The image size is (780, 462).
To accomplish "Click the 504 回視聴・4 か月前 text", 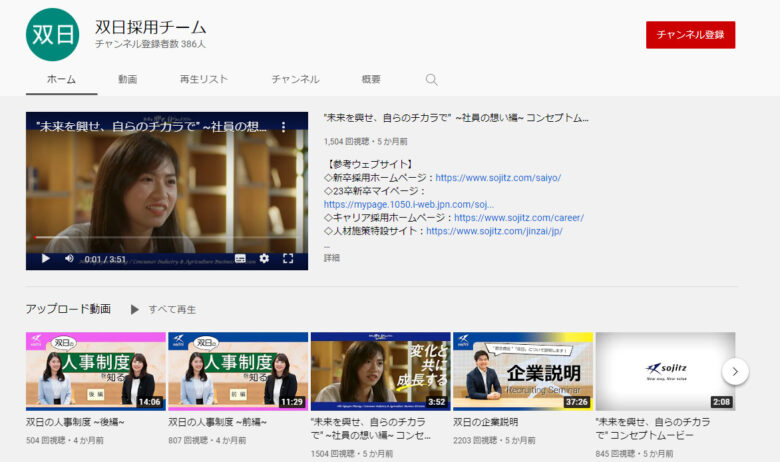I will click(65, 441).
